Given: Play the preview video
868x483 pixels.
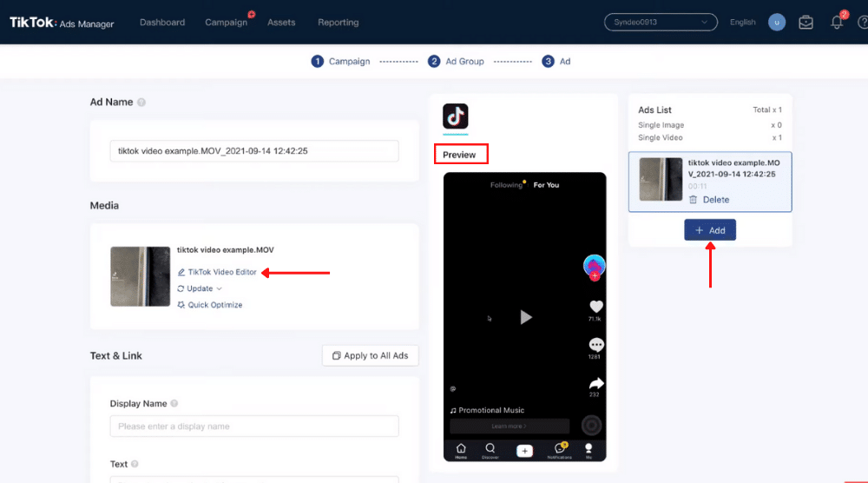Looking at the screenshot, I should pyautogui.click(x=526, y=317).
